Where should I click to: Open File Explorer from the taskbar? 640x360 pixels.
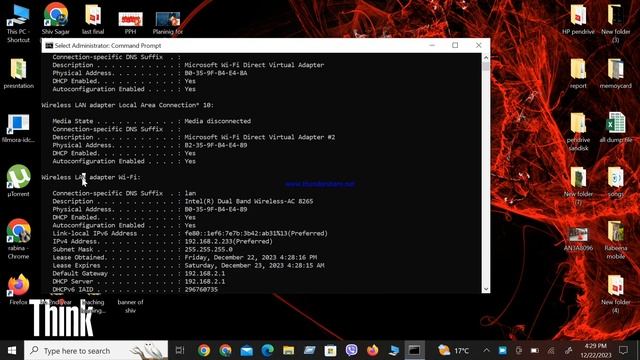[x=289, y=350]
